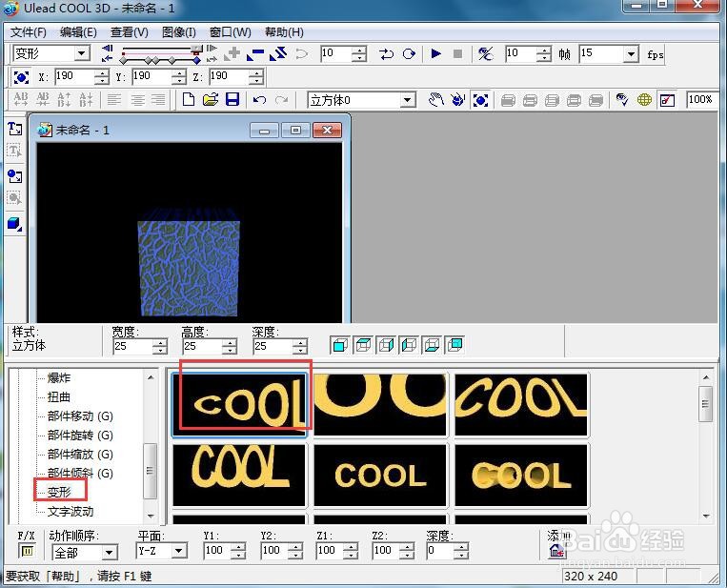Click the remove keyframe minus icon
This screenshot has height=588, width=727.
point(255,53)
